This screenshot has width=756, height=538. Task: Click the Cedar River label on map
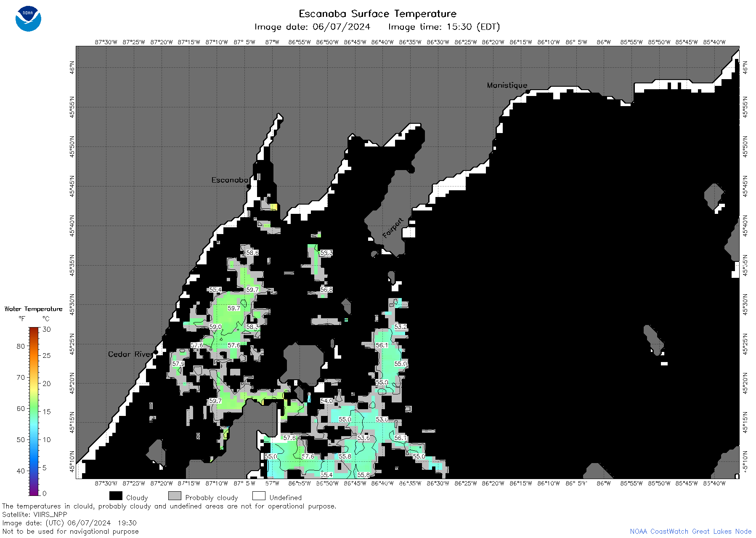click(x=131, y=354)
